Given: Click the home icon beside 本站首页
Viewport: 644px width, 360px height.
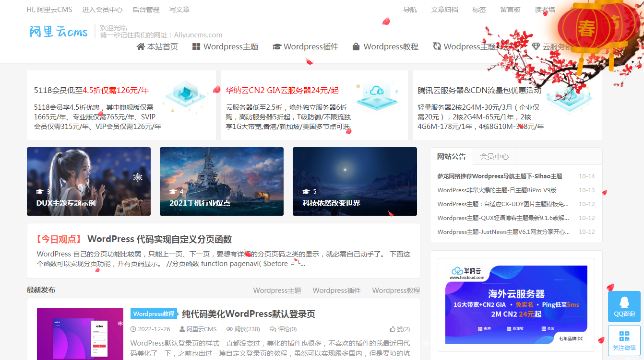Looking at the screenshot, I should coord(141,46).
